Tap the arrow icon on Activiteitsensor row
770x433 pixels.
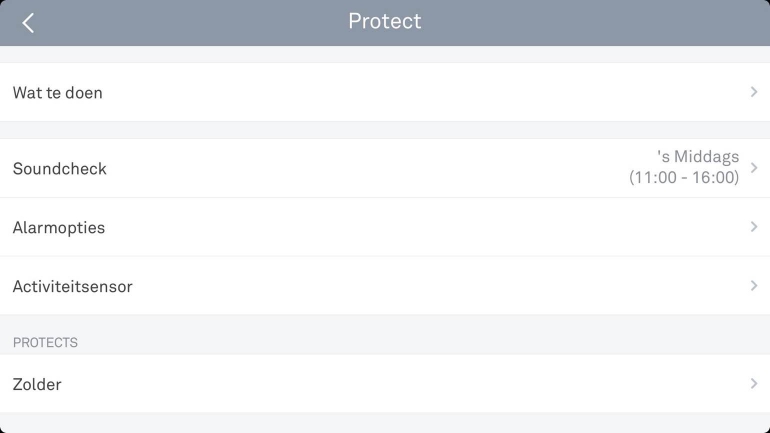coord(754,286)
